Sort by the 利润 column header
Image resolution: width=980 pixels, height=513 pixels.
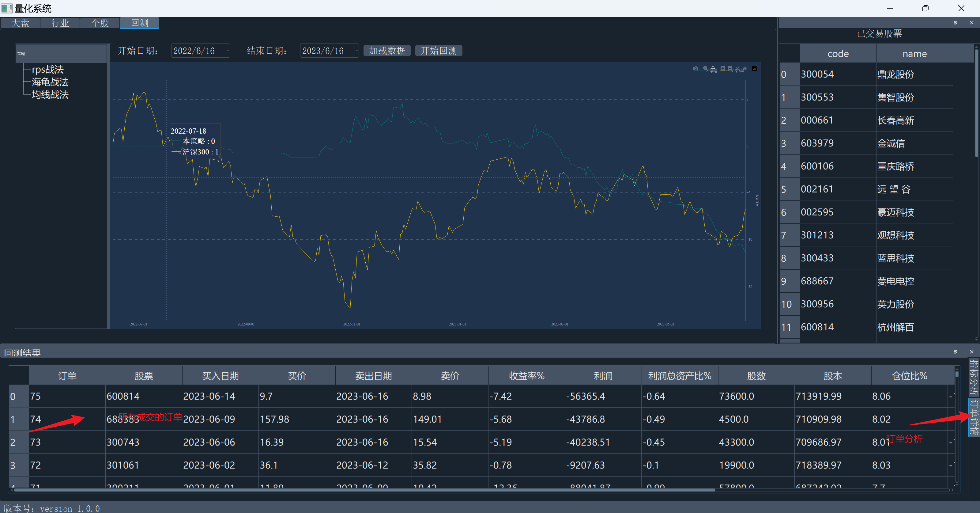pyautogui.click(x=603, y=376)
